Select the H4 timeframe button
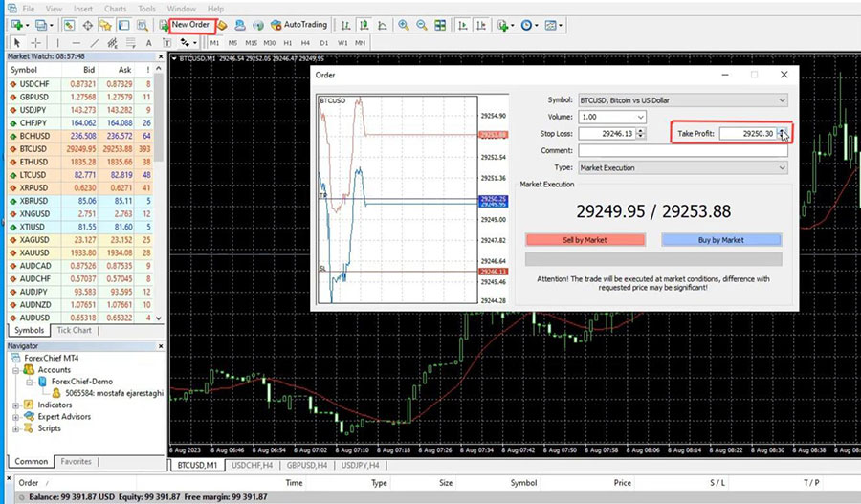This screenshot has height=504, width=861. (305, 43)
